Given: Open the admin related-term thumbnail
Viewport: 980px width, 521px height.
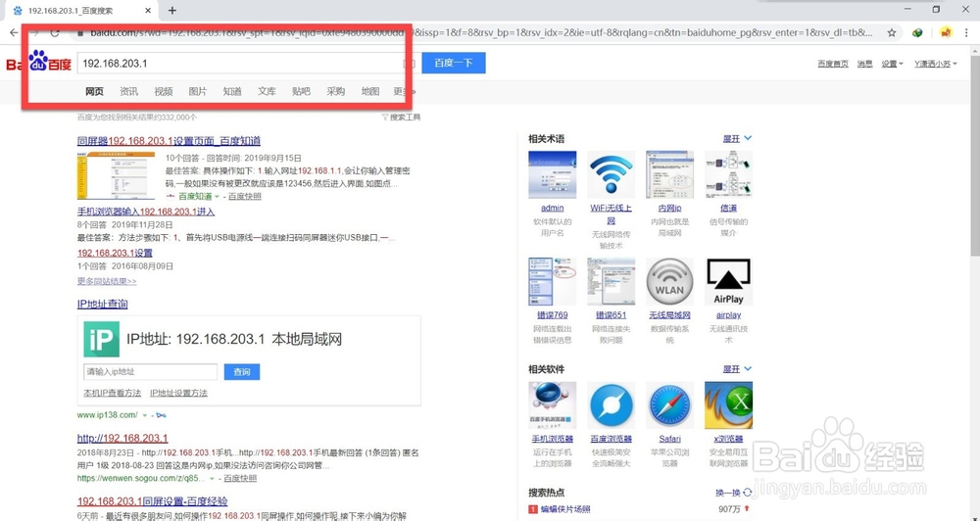Looking at the screenshot, I should click(552, 175).
